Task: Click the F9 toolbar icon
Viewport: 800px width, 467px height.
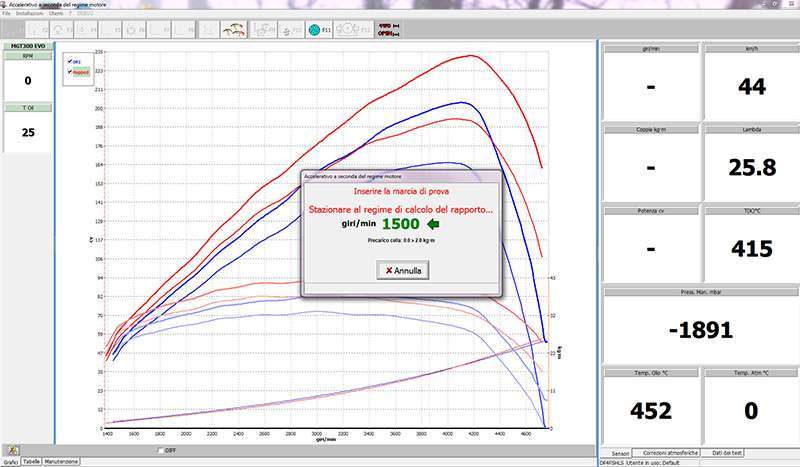Action: pos(264,30)
